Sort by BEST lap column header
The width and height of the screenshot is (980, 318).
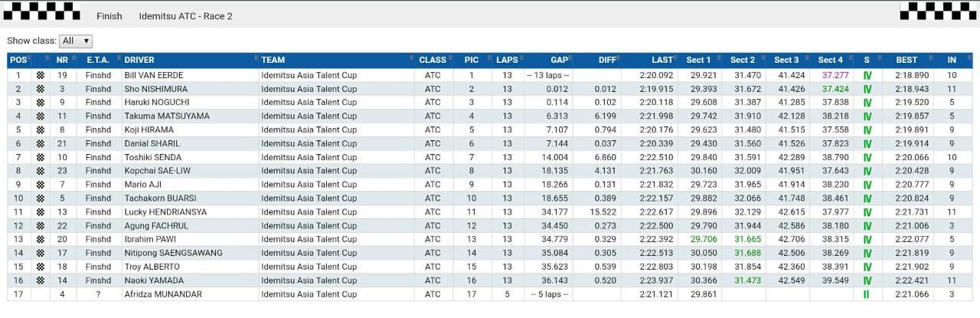pyautogui.click(x=907, y=60)
